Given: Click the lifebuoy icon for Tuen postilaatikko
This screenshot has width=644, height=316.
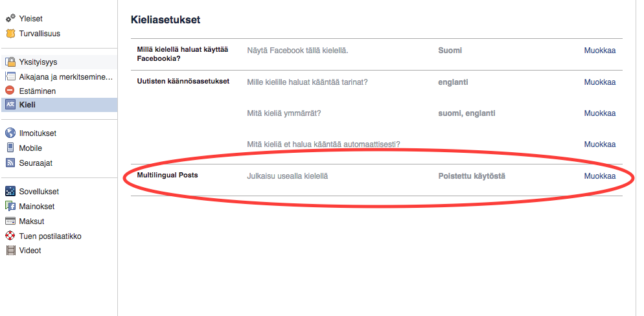Looking at the screenshot, I should pos(10,236).
